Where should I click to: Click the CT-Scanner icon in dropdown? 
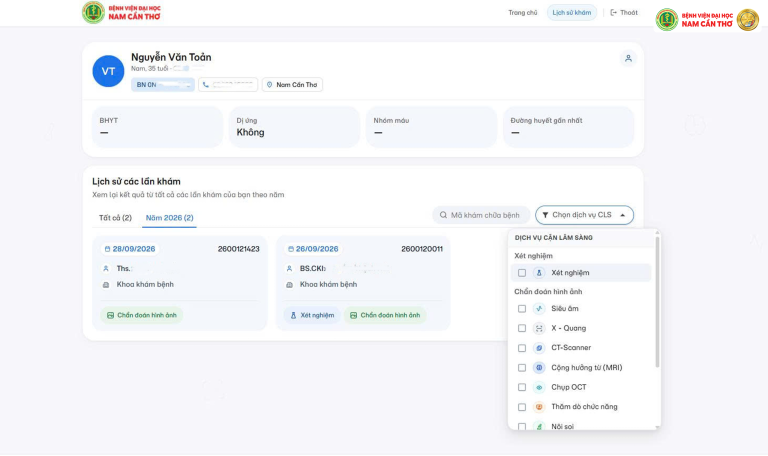coord(539,348)
